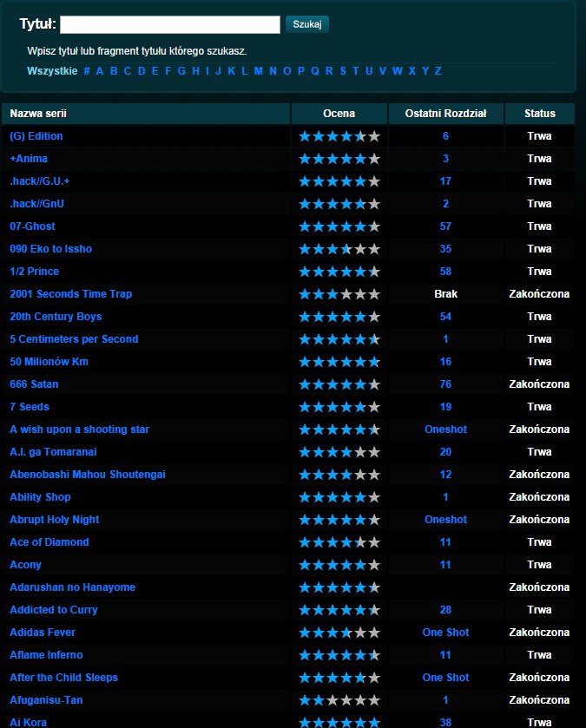Open chapter 54 of 20th Century Boys
The width and height of the screenshot is (586, 728).
tap(445, 317)
